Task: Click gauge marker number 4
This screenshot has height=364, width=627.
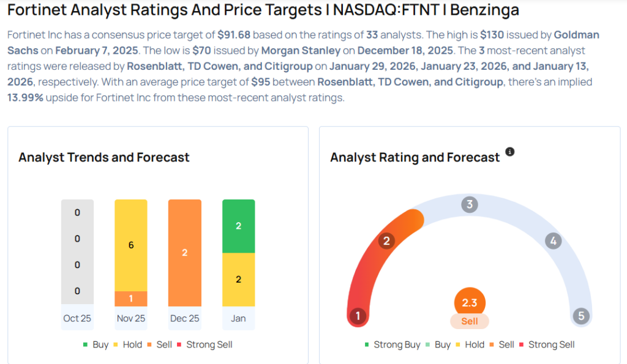Action: click(554, 241)
